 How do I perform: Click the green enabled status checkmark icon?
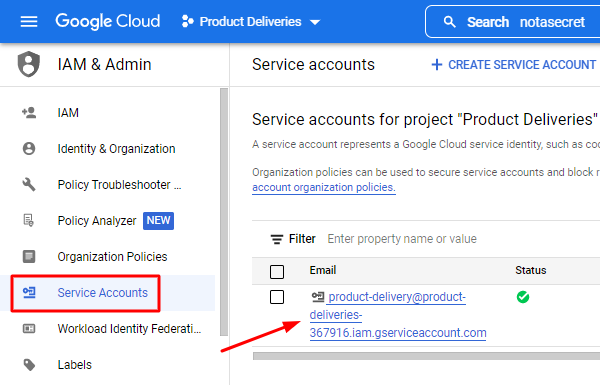523,297
